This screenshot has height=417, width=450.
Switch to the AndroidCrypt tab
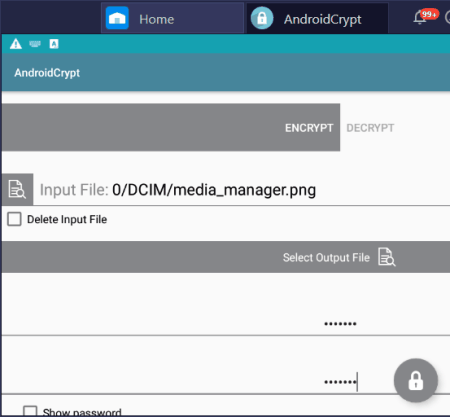coord(317,18)
